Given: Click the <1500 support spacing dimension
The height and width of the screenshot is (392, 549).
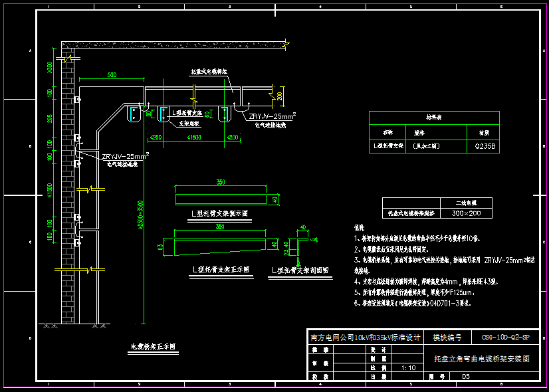Looking at the screenshot, I should (194, 137).
